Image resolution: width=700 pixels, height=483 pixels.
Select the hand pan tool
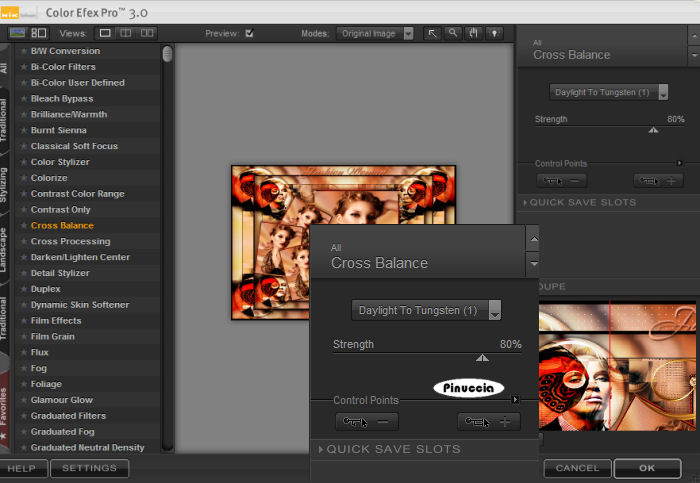tap(473, 33)
